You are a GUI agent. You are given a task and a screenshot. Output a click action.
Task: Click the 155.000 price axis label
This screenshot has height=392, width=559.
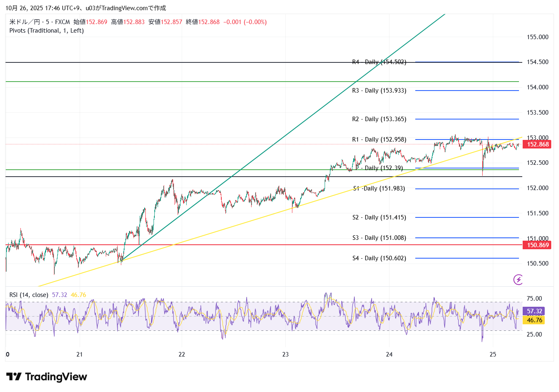pos(537,37)
